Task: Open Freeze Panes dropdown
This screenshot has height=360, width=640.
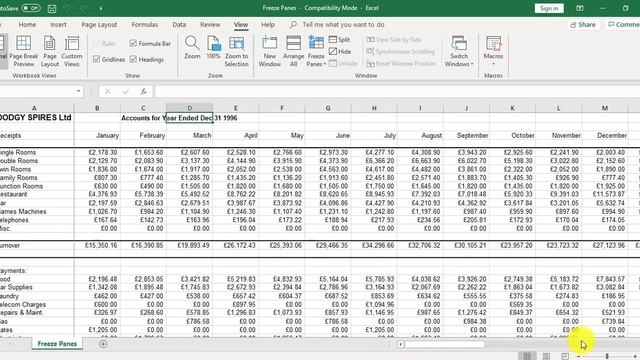Action: click(x=316, y=51)
